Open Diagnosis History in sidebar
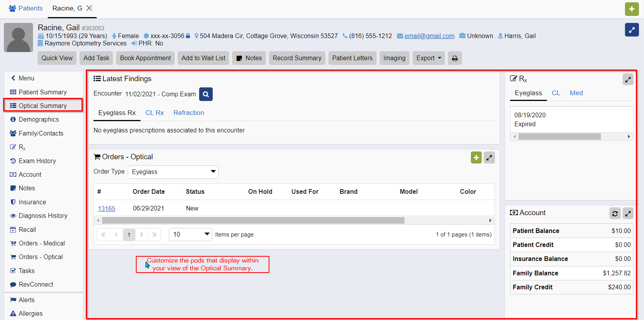Screen dimensions: 644x320 (43, 216)
